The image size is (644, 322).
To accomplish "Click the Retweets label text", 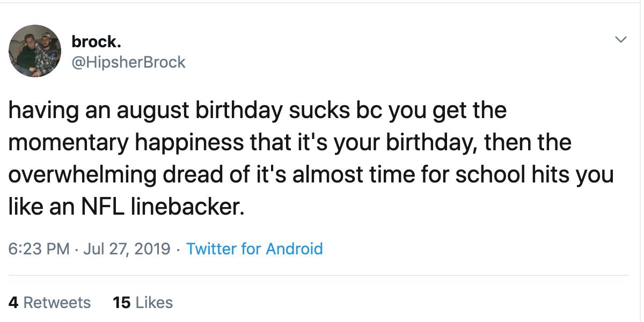I will click(58, 302).
